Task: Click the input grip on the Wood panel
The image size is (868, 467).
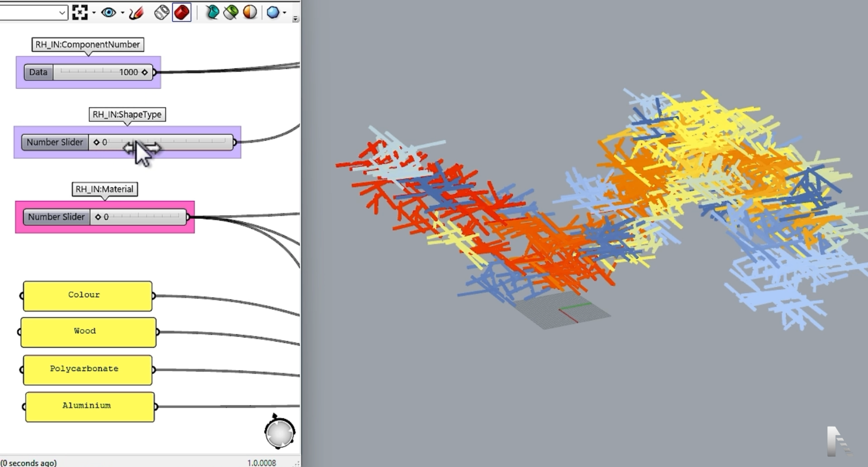Action: pos(19,332)
